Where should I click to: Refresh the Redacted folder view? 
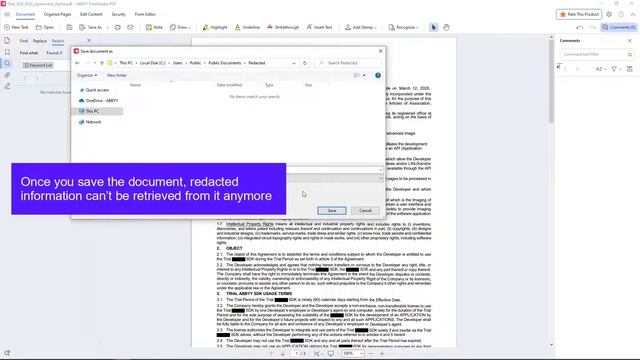[304, 63]
